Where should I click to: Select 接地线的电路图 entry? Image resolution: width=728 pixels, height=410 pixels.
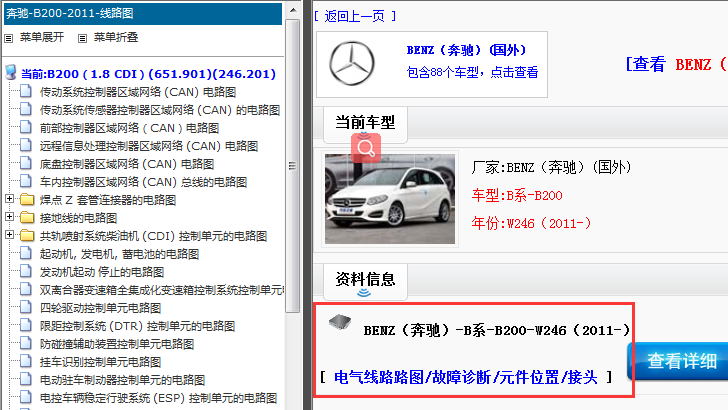[78, 218]
